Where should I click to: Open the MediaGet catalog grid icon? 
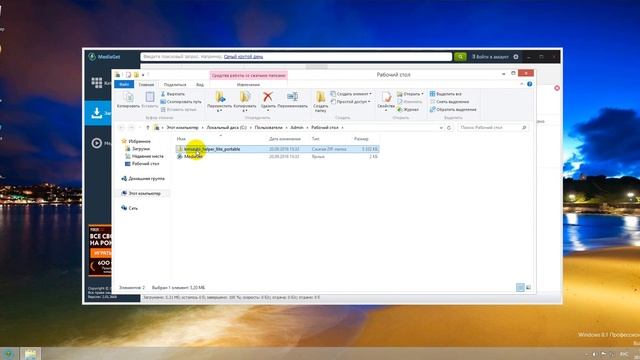pyautogui.click(x=97, y=82)
